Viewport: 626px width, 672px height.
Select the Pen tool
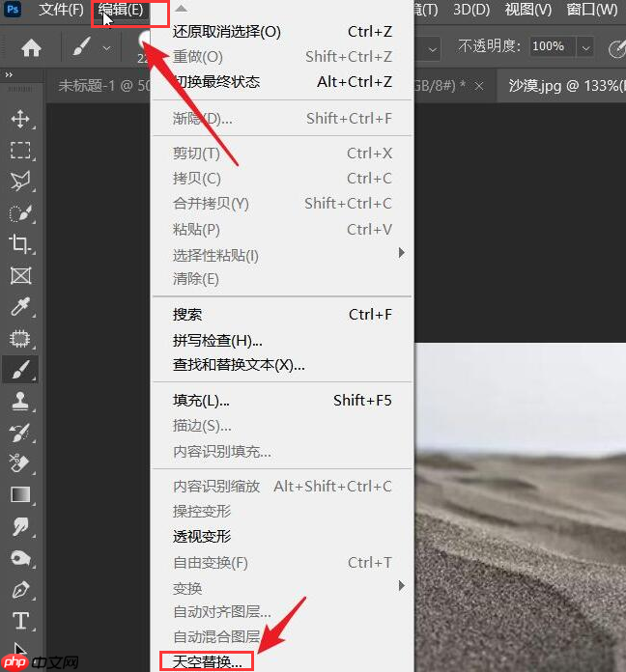pyautogui.click(x=20, y=590)
